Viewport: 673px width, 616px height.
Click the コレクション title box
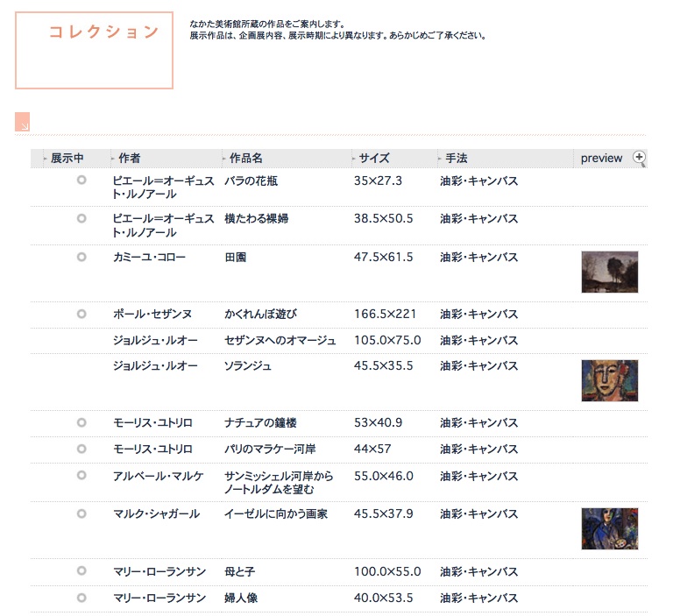click(x=94, y=50)
